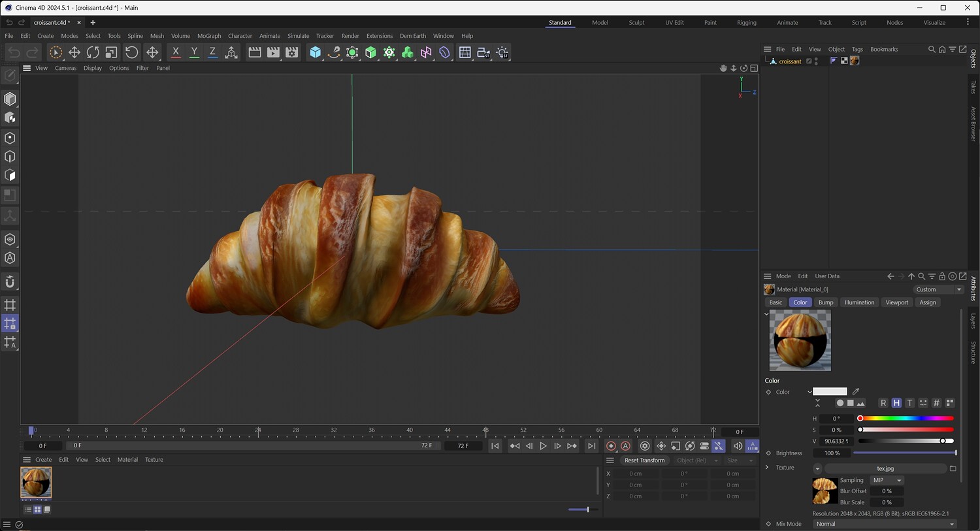980x531 pixels.
Task: Click the tex.jpg texture button
Action: tap(885, 468)
